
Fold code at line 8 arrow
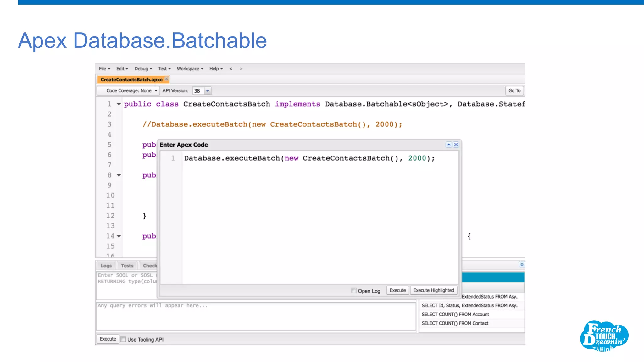coord(119,175)
